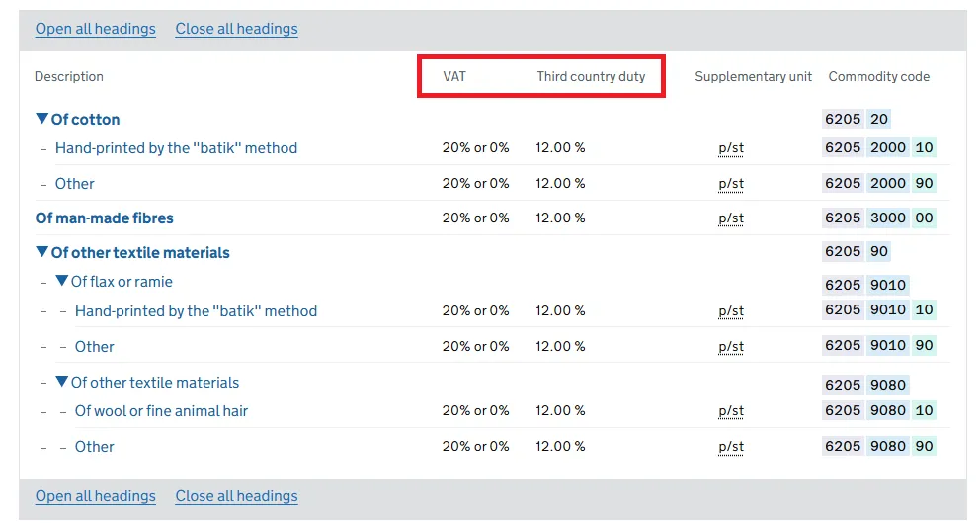This screenshot has height=523, width=980.
Task: Click 'VAT' column header
Action: coord(454,76)
